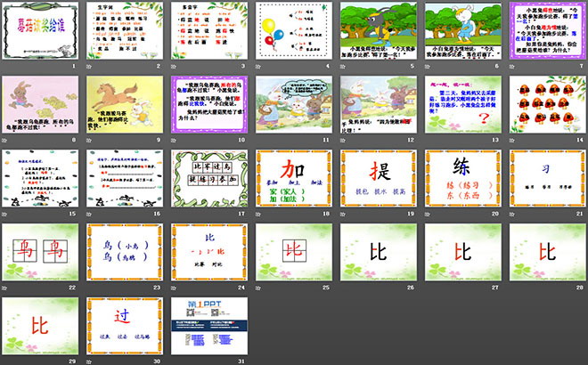The image size is (588, 365).
Task: Click the animation star under slide 3
Action: [174, 67]
